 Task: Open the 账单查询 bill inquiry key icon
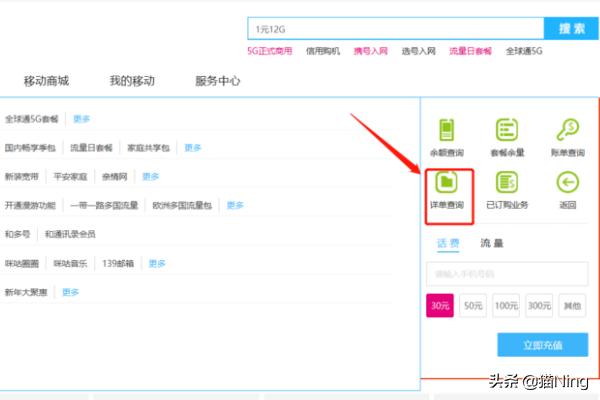567,130
